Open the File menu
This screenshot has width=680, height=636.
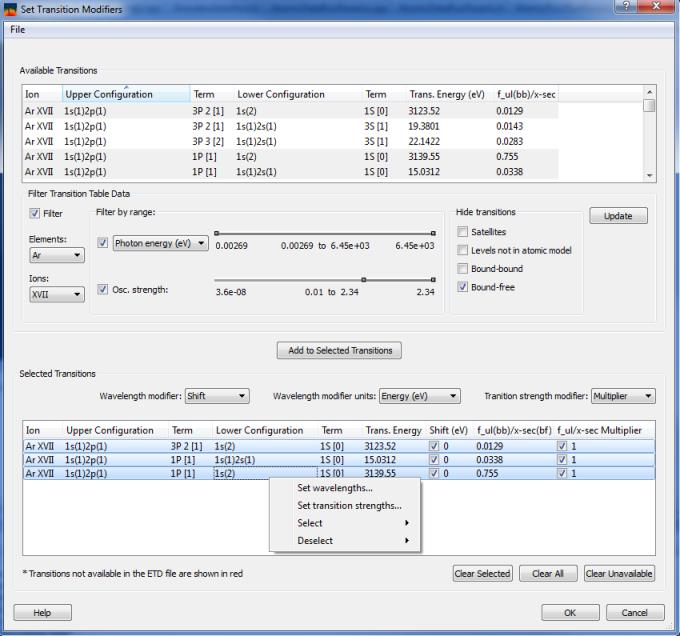pos(17,30)
